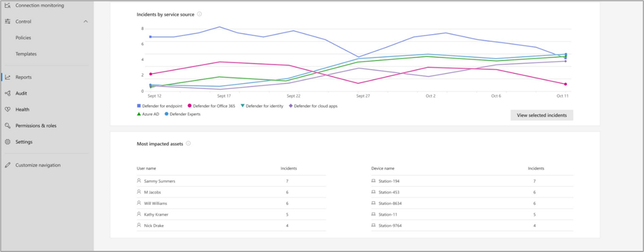Toggle Azure AD legend series

tap(148, 114)
